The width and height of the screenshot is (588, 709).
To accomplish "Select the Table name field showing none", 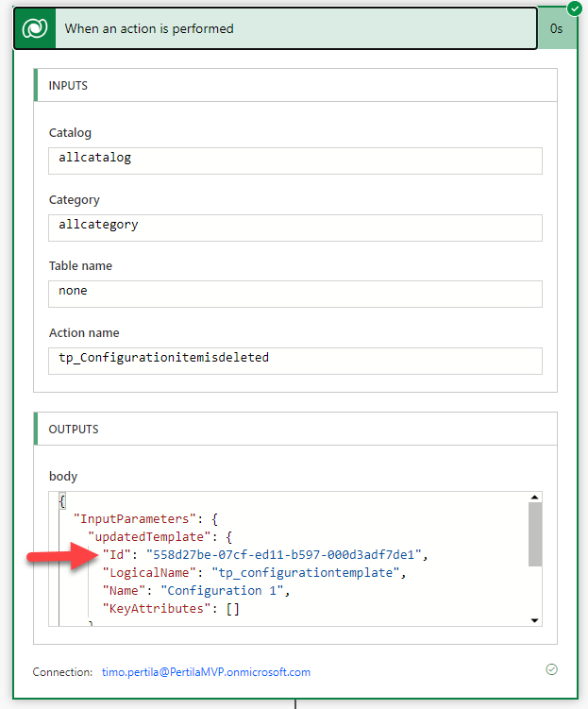I will [294, 293].
